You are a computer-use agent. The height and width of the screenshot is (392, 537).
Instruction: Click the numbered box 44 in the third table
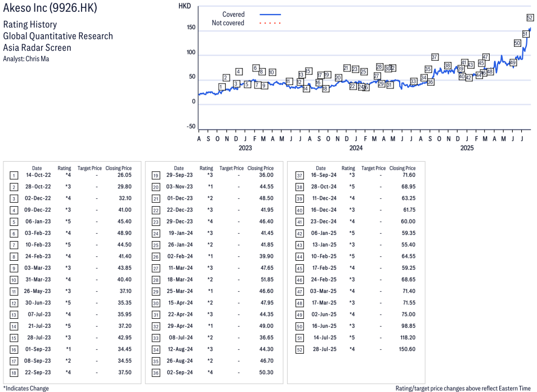[x=299, y=257]
